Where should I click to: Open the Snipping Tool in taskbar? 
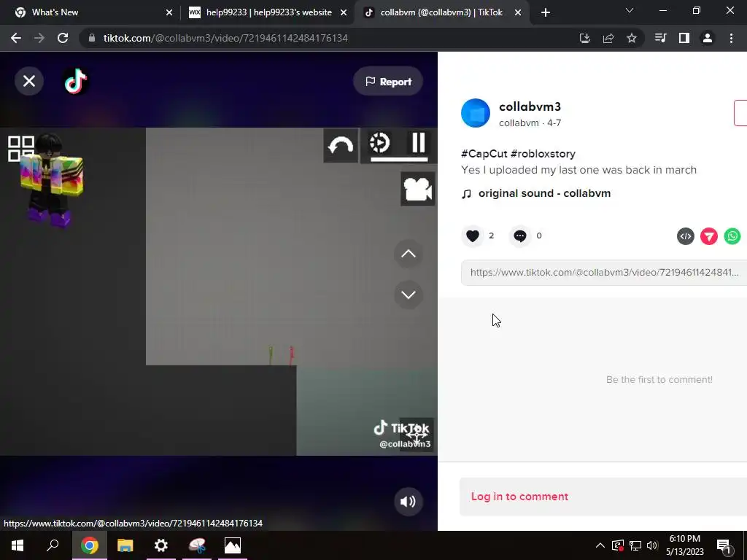pyautogui.click(x=197, y=545)
